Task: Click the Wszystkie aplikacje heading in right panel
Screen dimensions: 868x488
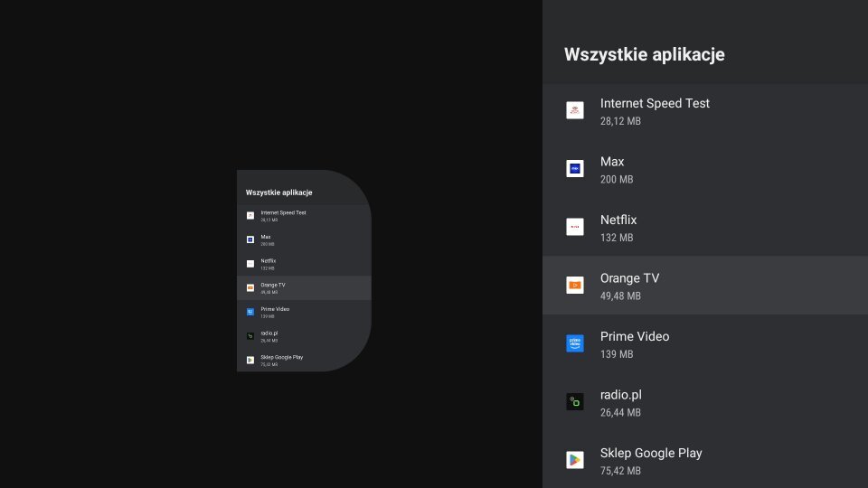Action: [x=645, y=54]
